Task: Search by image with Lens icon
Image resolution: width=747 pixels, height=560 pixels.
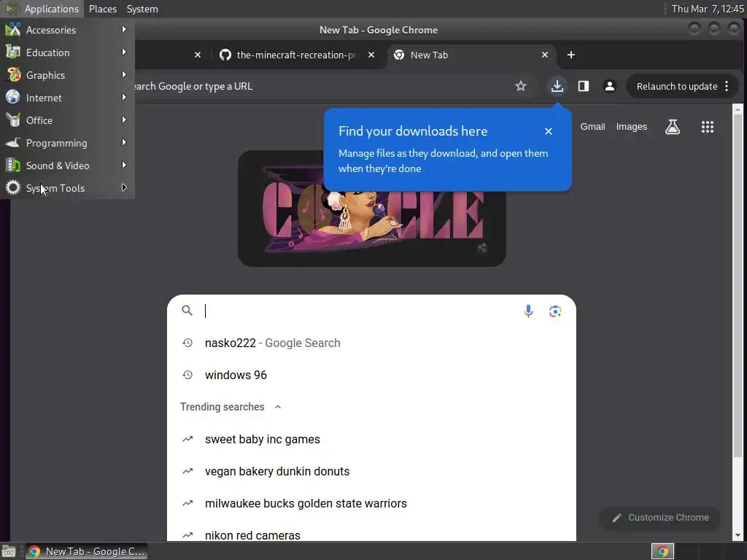Action: pos(555,311)
